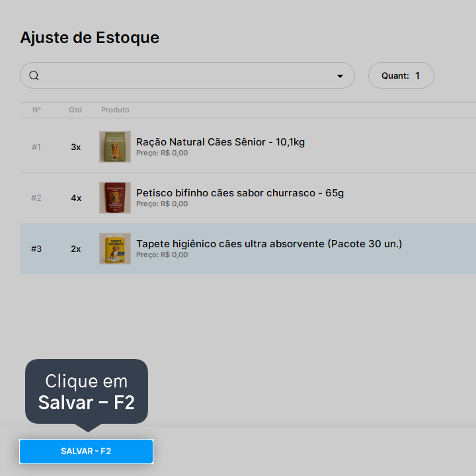Open the Tapete higiênico product thumbnail
This screenshot has height=476, width=476.
[x=115, y=249]
